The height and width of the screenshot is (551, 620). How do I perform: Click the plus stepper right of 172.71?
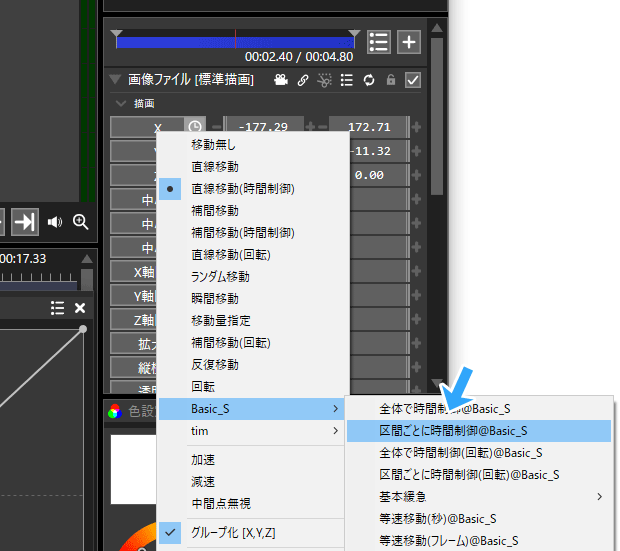point(416,127)
